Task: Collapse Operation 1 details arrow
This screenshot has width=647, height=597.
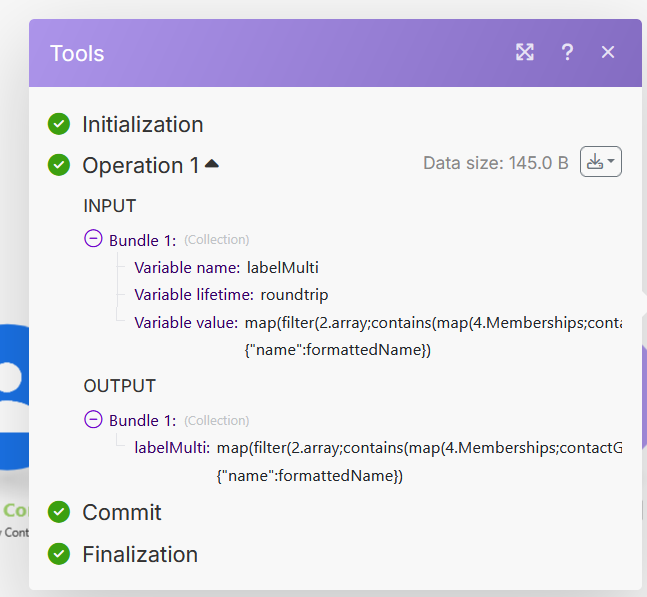Action: pos(212,164)
